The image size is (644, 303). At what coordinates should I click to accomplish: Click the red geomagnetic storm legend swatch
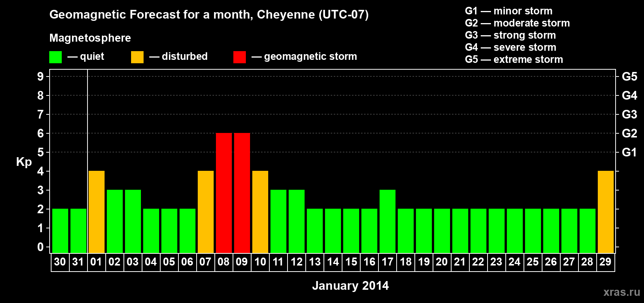pyautogui.click(x=239, y=57)
